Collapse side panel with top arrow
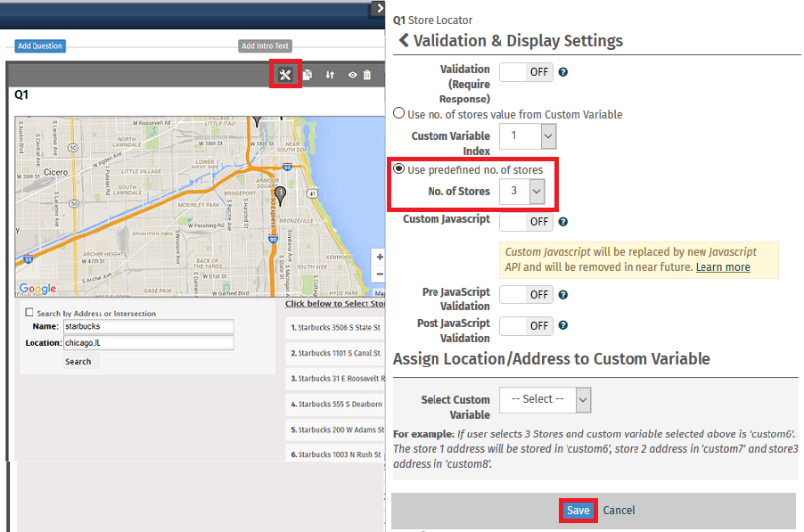The width and height of the screenshot is (804, 532). click(x=379, y=8)
